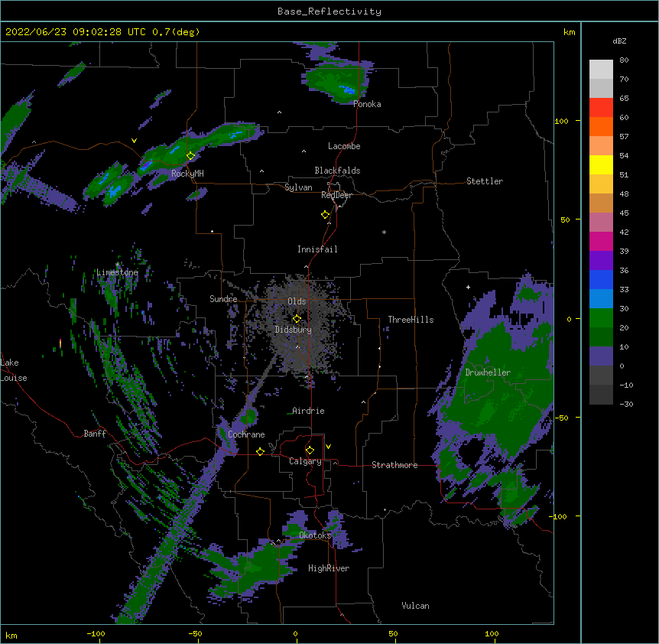Click the yellow diamond marker near RockyMH

coord(191,156)
